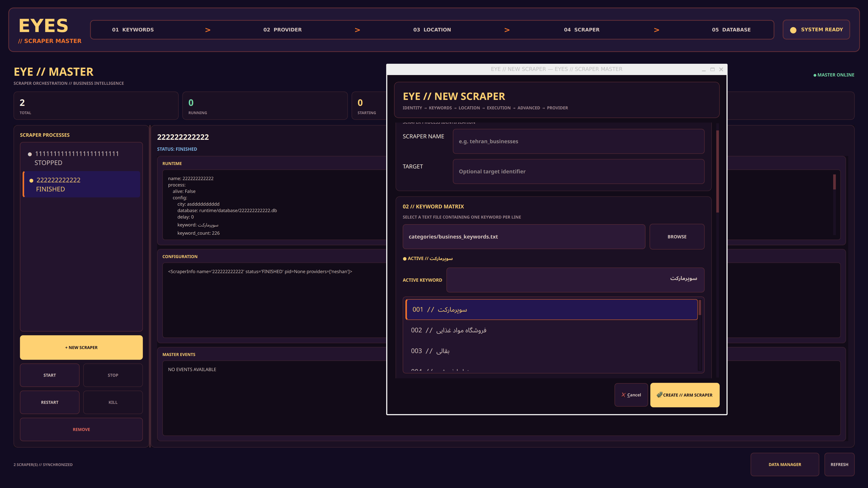868x488 pixels.
Task: Open step 03 Location in top navigation
Action: (432, 30)
